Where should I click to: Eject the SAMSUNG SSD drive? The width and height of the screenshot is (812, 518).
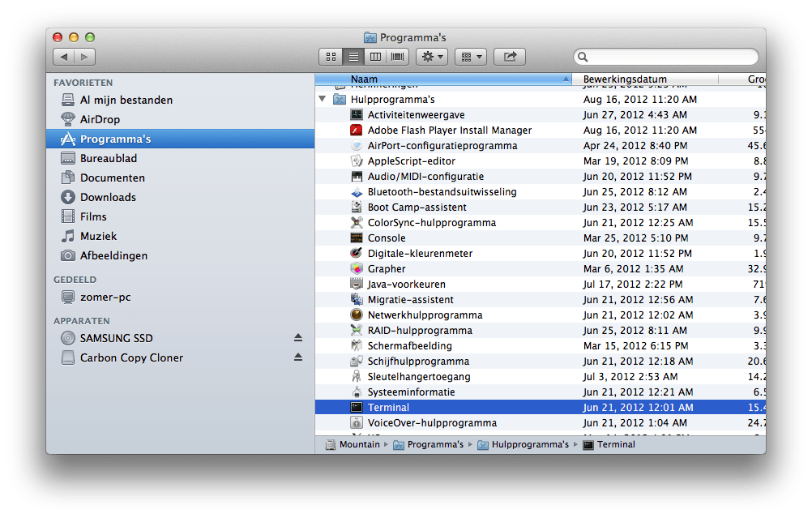click(x=297, y=338)
